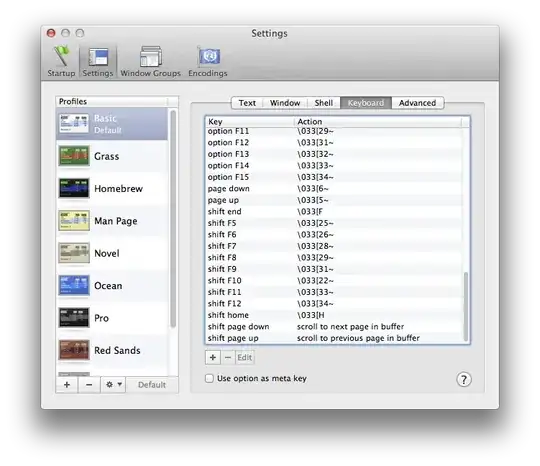Click the Edit key mapping button
The height and width of the screenshot is (466, 540).
(245, 358)
